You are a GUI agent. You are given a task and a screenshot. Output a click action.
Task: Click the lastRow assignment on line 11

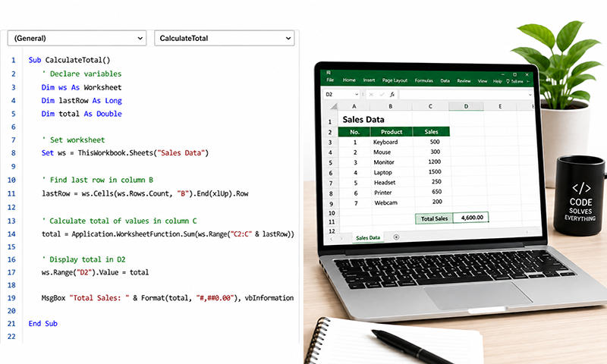pos(145,193)
